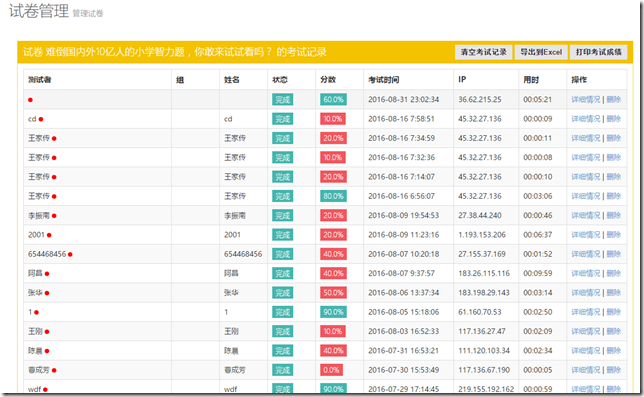Delete the 阿昌 exam record

[614, 273]
